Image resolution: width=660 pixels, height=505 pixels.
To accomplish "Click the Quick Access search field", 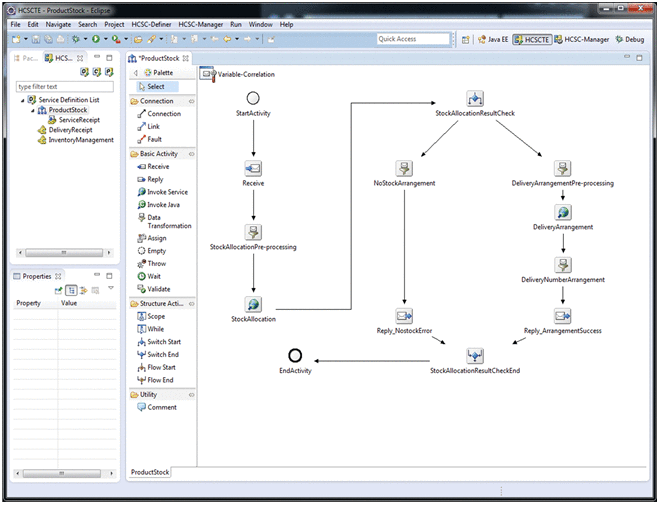I will point(414,39).
